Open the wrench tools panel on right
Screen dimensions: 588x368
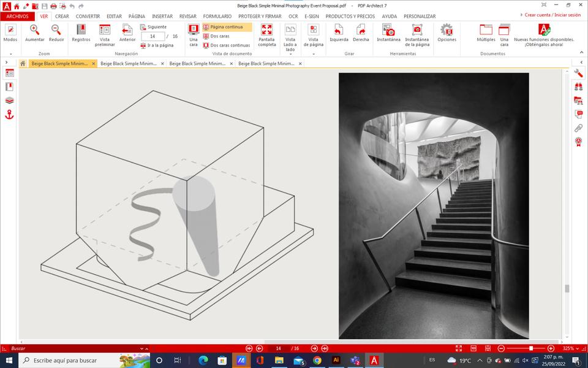[x=578, y=73]
